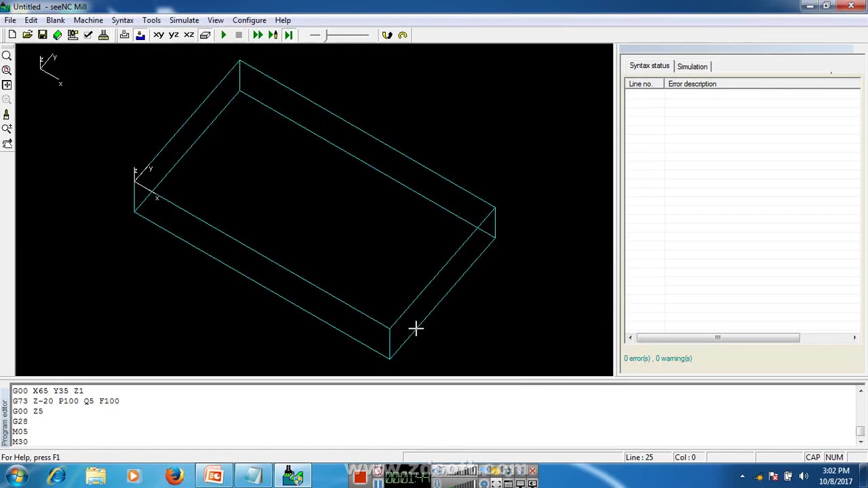Click the 0 error(s), 0 warning(s) status text
This screenshot has width=868, height=488.
(658, 359)
